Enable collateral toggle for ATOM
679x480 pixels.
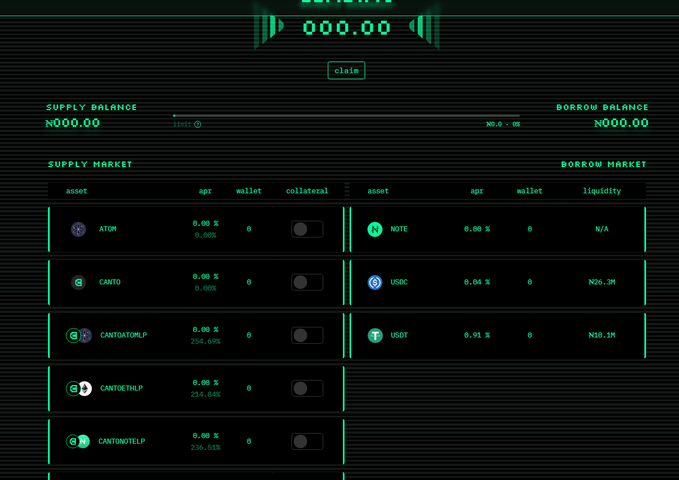click(307, 229)
